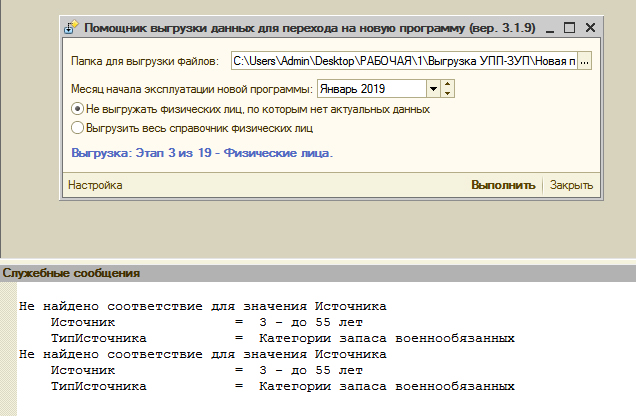Open the Настройка link
The height and width of the screenshot is (416, 636).
95,185
